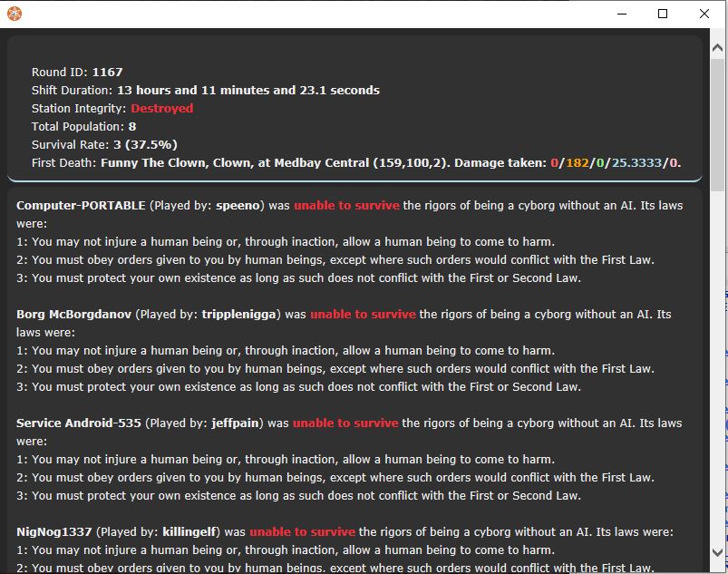The height and width of the screenshot is (574, 728).
Task: Click unable to survive in Service Android-535 entry
Action: [x=345, y=423]
